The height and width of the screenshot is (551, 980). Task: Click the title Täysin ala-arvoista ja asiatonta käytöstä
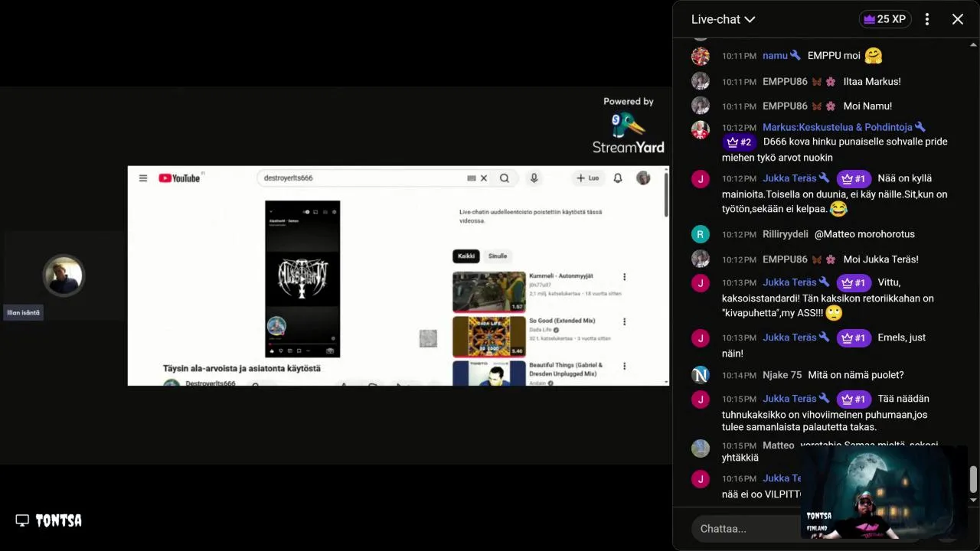(242, 368)
